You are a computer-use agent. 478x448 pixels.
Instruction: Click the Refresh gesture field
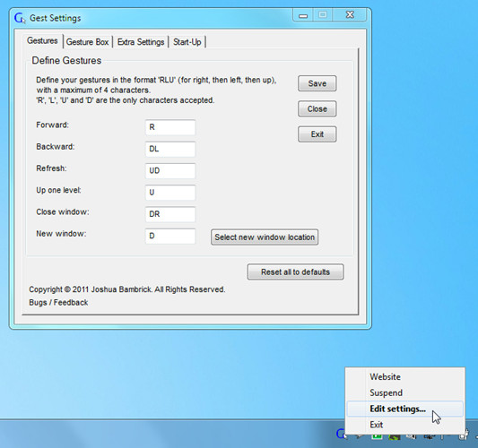170,170
